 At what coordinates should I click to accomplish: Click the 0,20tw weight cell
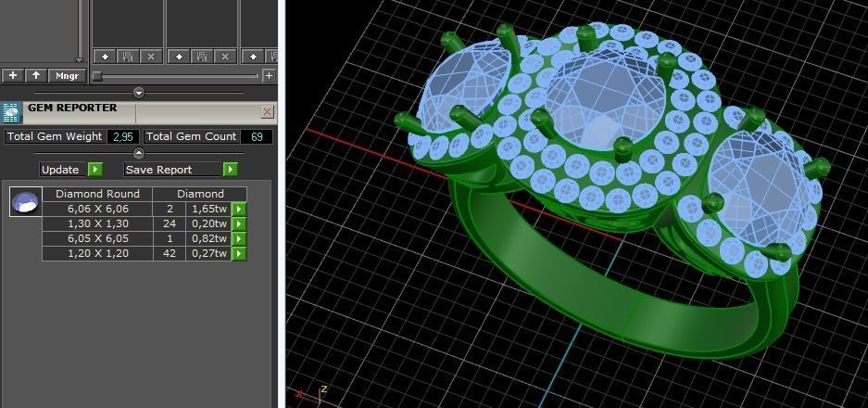click(x=208, y=224)
